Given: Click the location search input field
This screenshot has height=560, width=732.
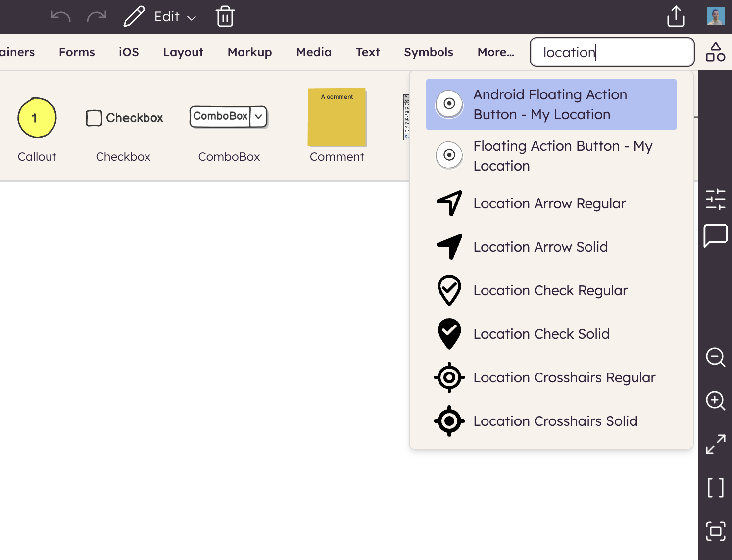Looking at the screenshot, I should [612, 52].
